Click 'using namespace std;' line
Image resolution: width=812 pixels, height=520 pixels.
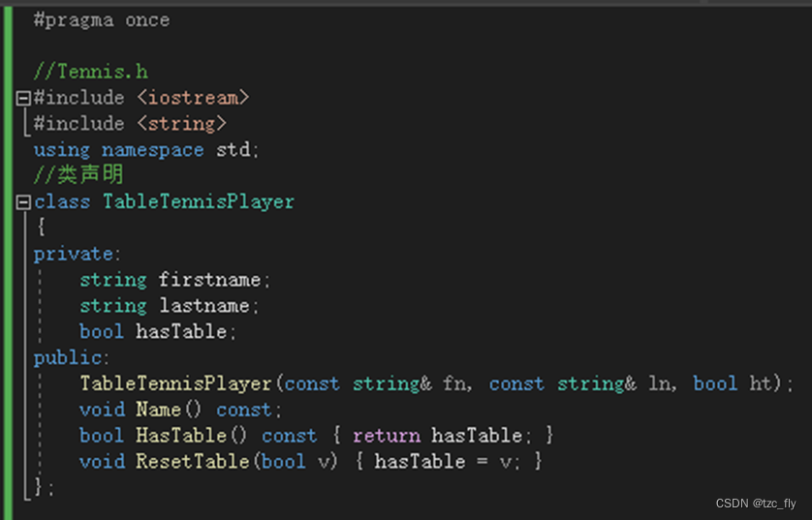point(146,150)
